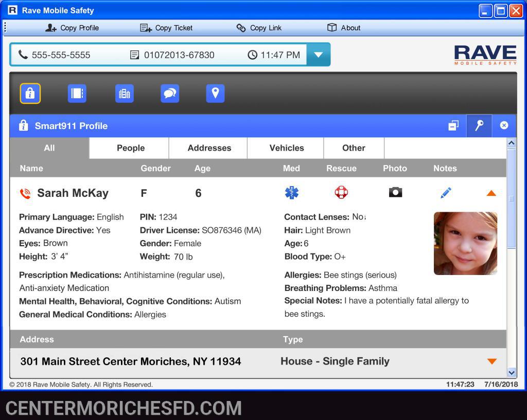This screenshot has height=420, width=527.
Task: Collapse Sarah McKay's profile details
Action: [491, 193]
